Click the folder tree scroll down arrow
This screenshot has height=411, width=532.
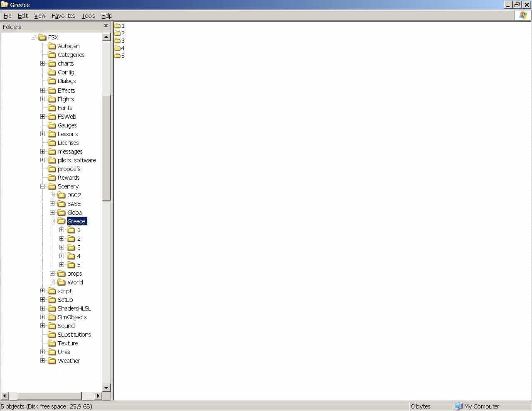pyautogui.click(x=106, y=388)
